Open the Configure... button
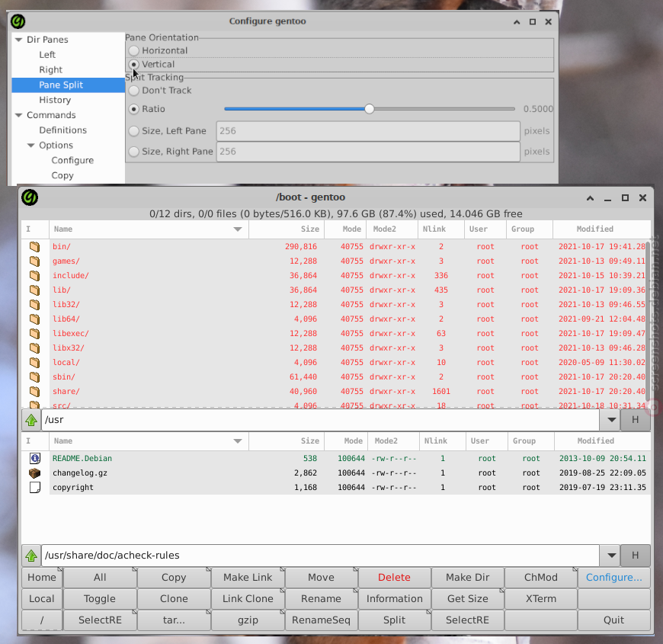 tap(614, 578)
